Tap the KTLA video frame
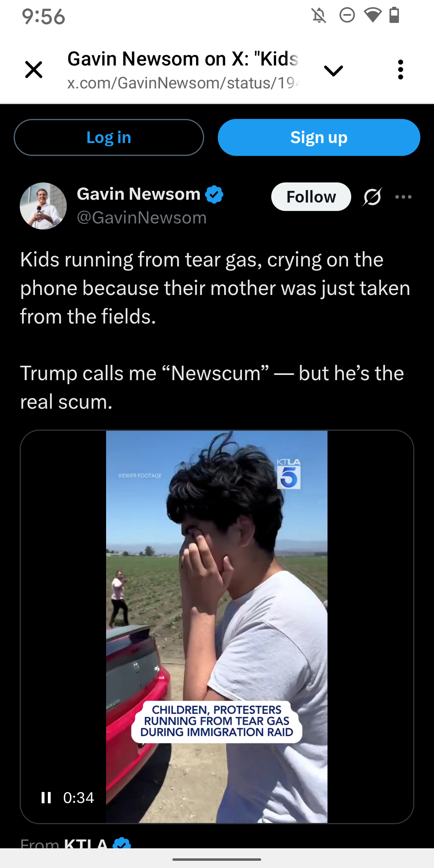Image resolution: width=434 pixels, height=868 pixels. point(217,627)
